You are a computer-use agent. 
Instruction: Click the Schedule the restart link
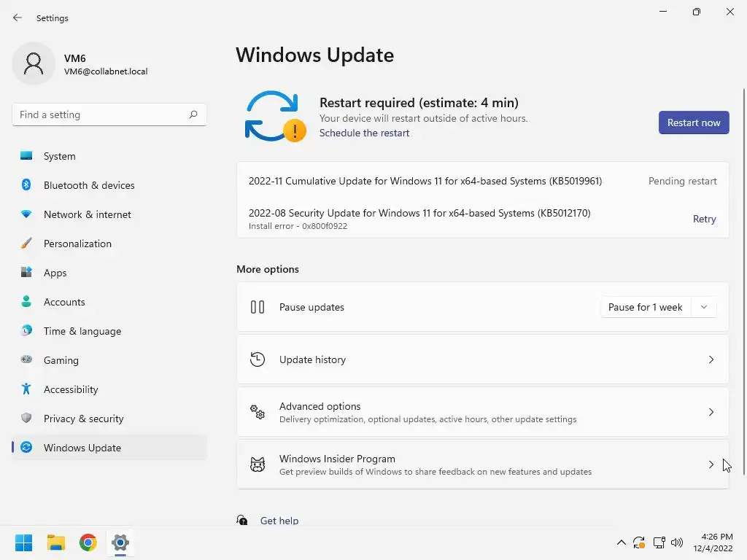[x=364, y=133]
